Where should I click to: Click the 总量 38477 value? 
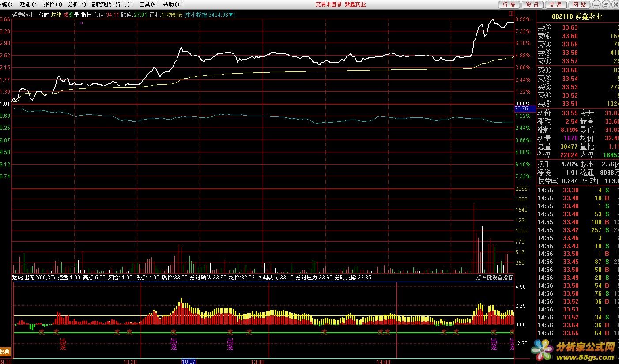pyautogui.click(x=570, y=146)
